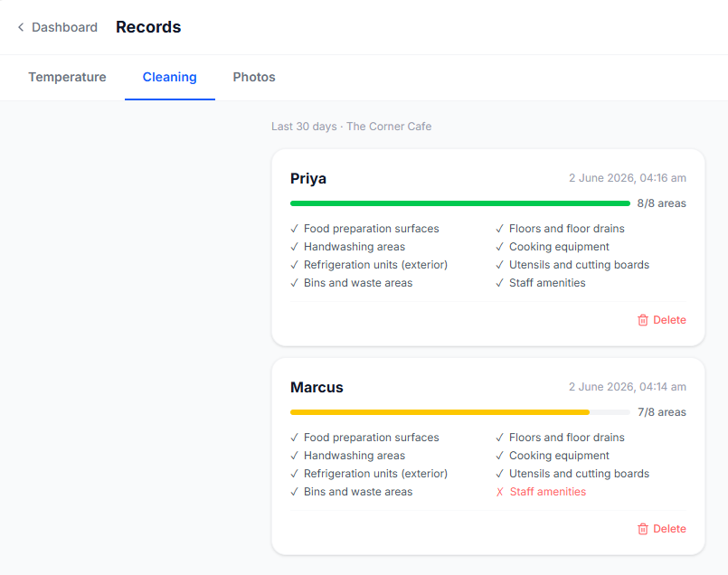
Task: Select the Marcus name heading
Action: click(x=317, y=387)
